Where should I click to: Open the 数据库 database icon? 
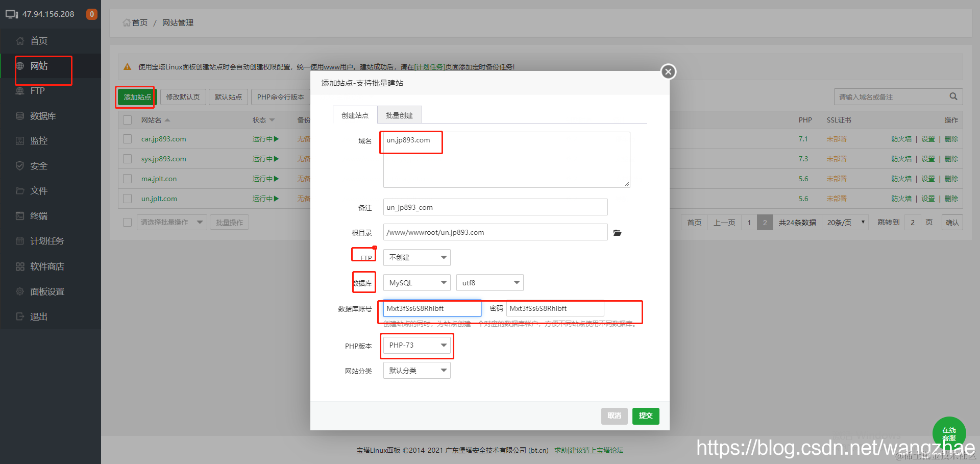pyautogui.click(x=20, y=116)
